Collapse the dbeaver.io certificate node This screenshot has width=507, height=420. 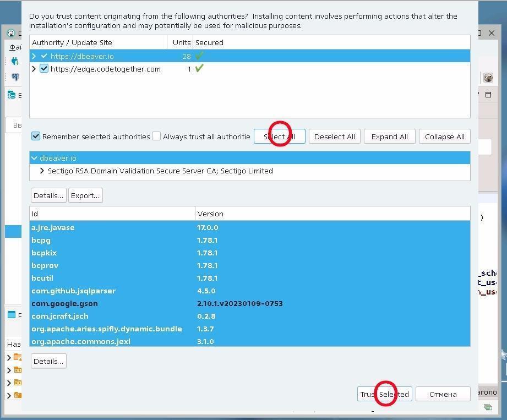pyautogui.click(x=34, y=158)
